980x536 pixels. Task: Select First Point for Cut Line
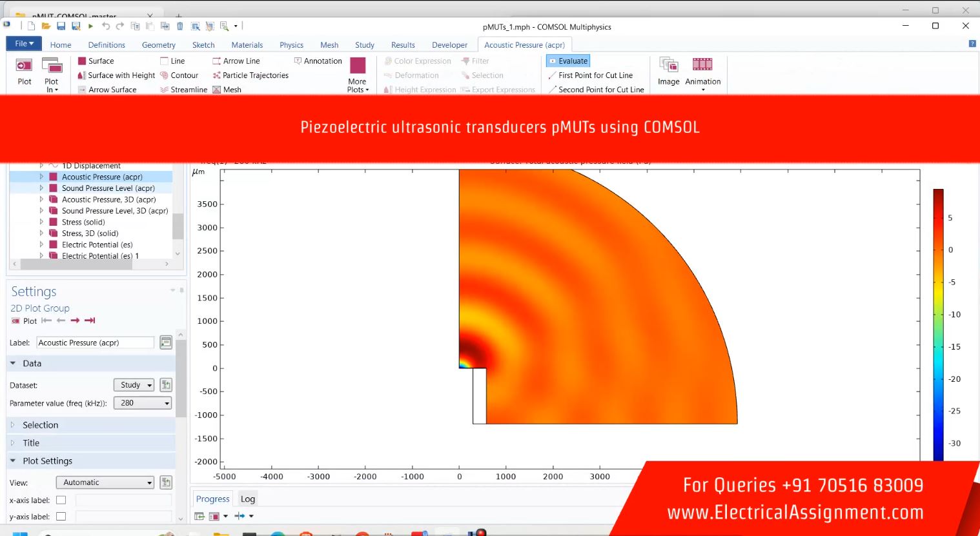(590, 75)
